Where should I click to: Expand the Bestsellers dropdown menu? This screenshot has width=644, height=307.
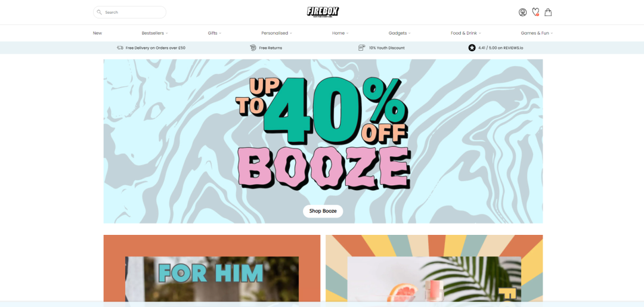click(x=154, y=33)
